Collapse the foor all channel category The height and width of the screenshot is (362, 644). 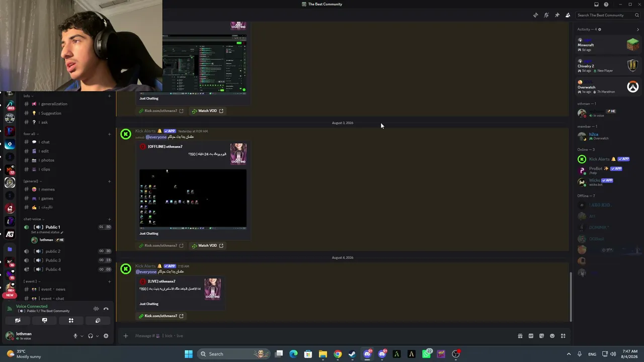(31, 134)
